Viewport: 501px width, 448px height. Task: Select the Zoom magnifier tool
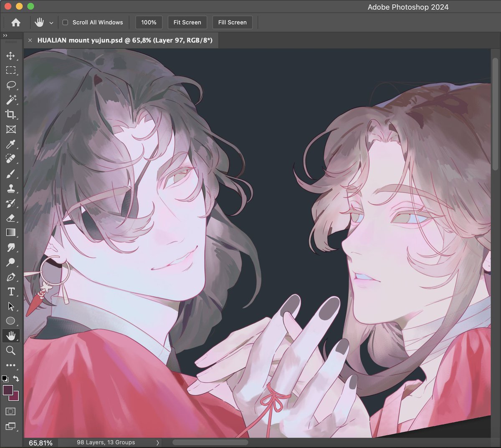(11, 350)
